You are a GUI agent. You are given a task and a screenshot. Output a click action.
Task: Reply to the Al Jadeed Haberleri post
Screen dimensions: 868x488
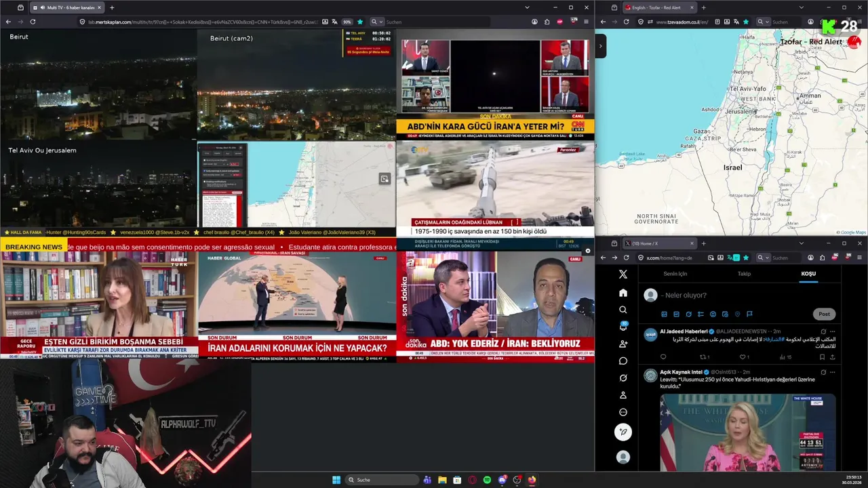(x=663, y=357)
